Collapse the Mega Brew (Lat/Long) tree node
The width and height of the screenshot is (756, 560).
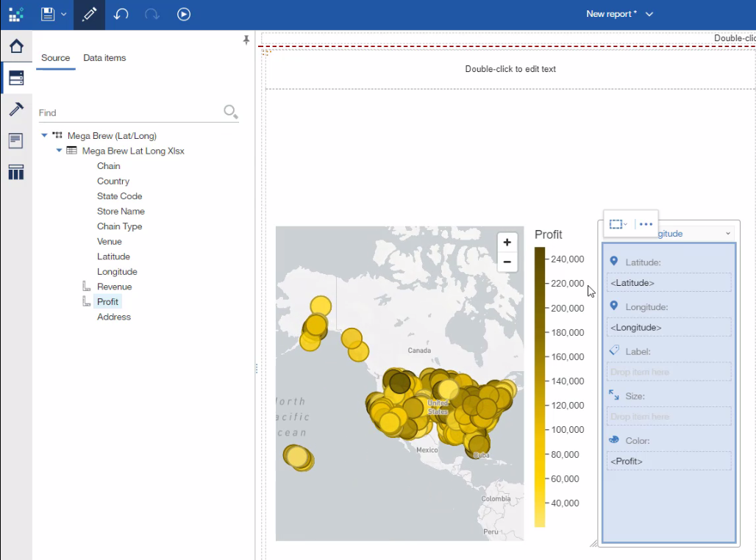point(45,135)
